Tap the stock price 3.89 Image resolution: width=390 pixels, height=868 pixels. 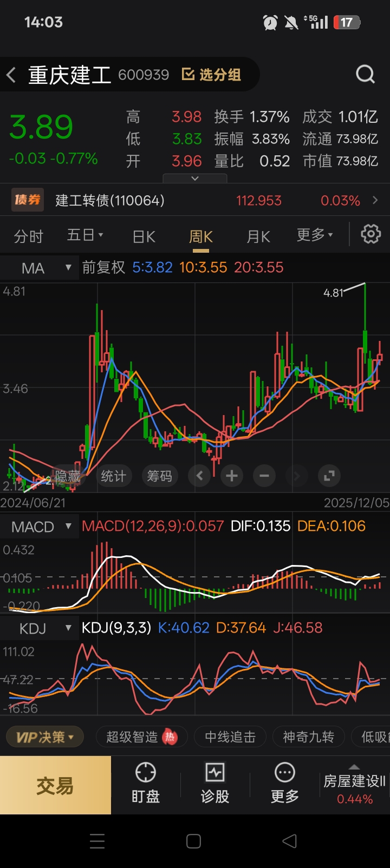(x=41, y=127)
